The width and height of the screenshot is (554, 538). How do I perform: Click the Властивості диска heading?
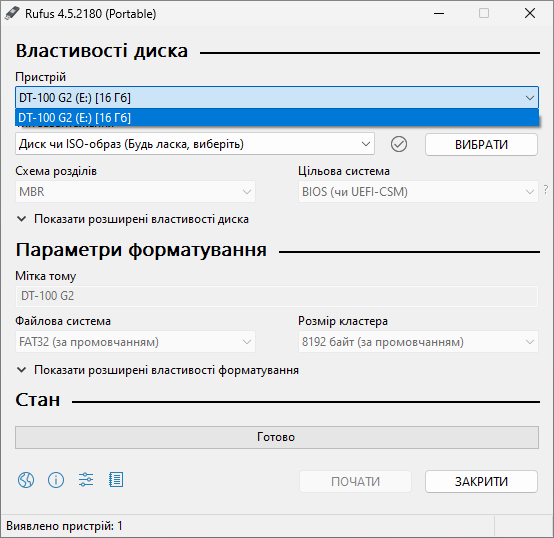(x=102, y=51)
